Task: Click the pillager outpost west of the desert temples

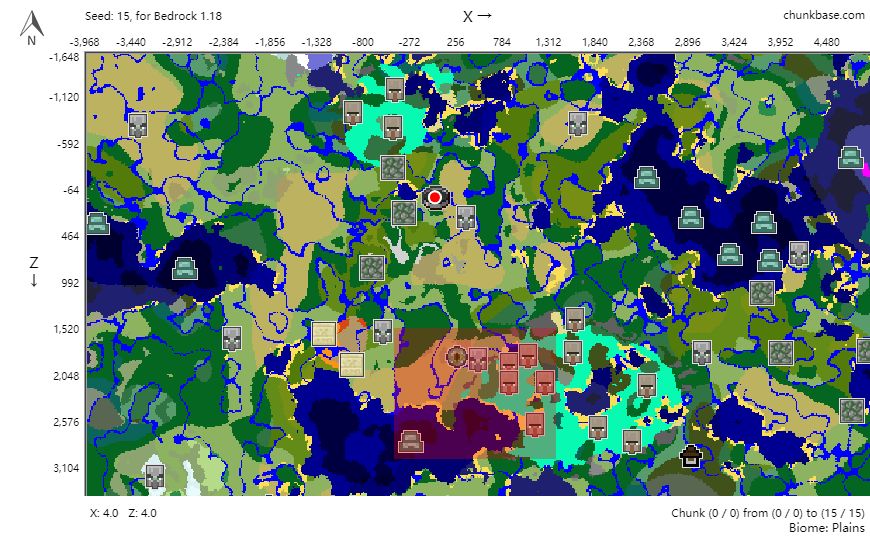Action: (x=231, y=339)
